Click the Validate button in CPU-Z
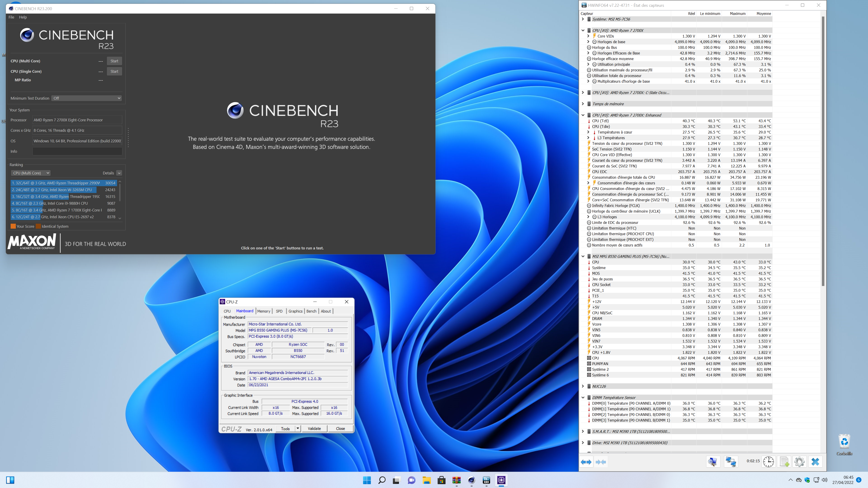This screenshot has width=868, height=488. click(x=314, y=429)
